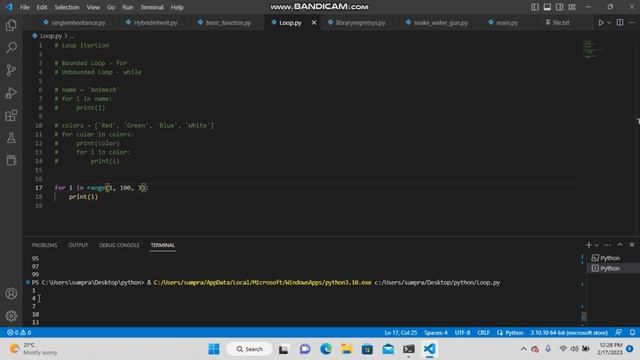Change indentation via Spaces: 4
The height and width of the screenshot is (360, 640).
click(436, 333)
